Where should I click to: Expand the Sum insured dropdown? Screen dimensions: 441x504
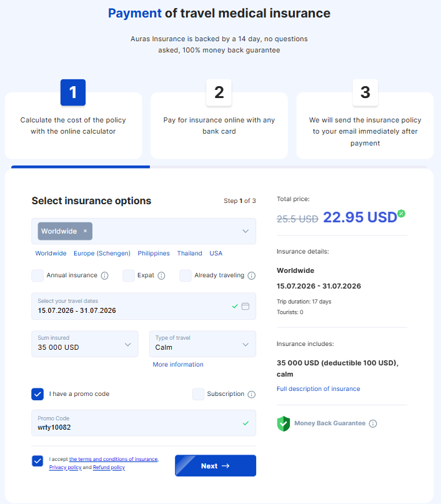point(84,343)
